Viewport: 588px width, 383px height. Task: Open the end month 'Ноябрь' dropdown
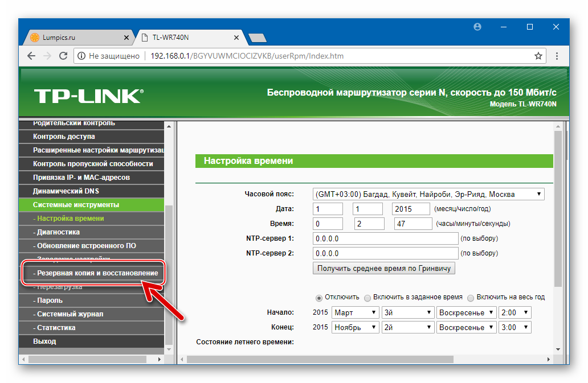tap(356, 327)
